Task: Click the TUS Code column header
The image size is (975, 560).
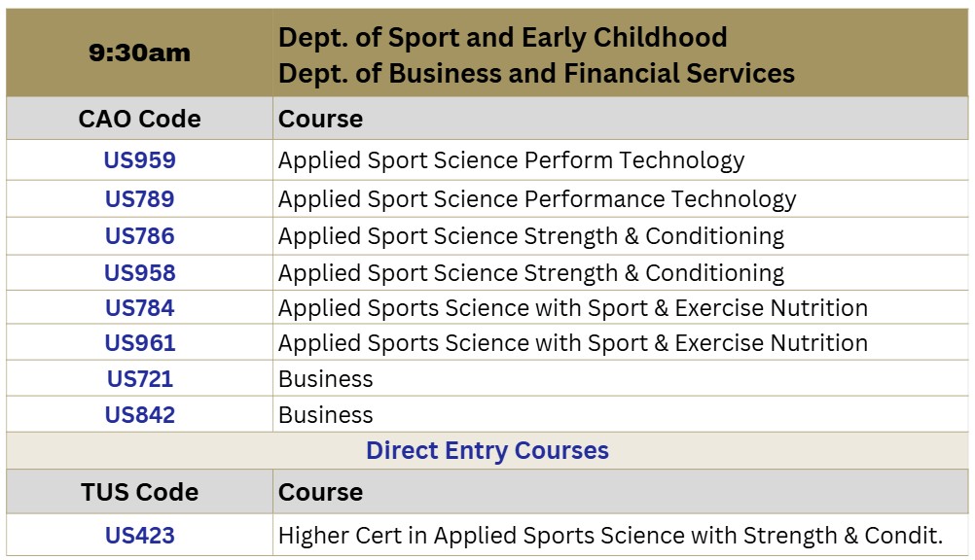Action: point(140,492)
